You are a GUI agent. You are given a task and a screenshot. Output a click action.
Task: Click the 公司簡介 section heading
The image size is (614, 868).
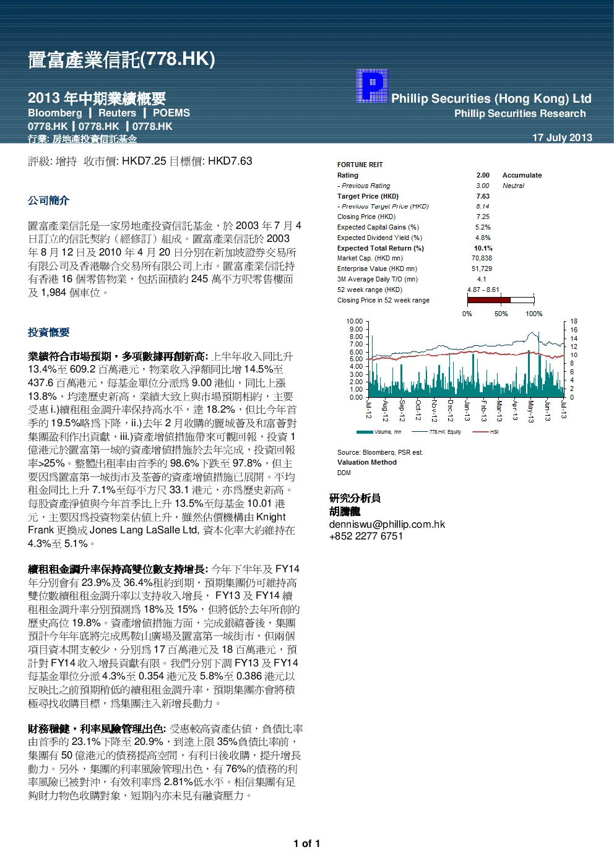click(48, 200)
